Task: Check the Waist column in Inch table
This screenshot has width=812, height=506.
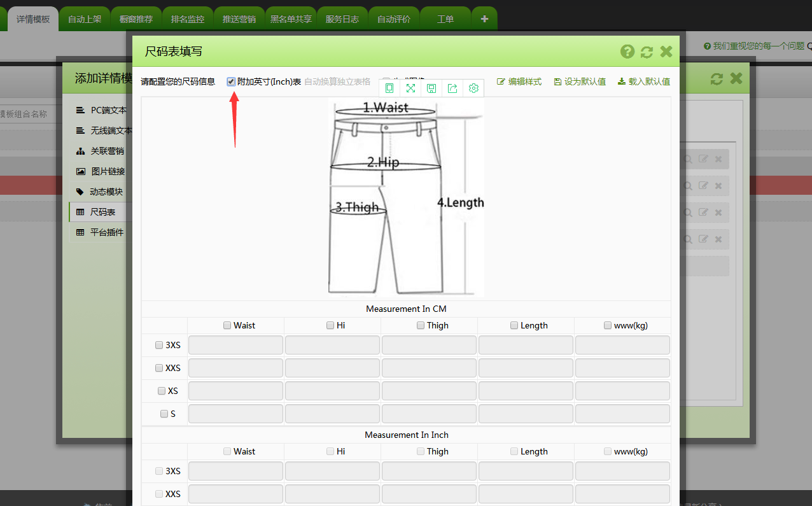Action: coord(227,451)
